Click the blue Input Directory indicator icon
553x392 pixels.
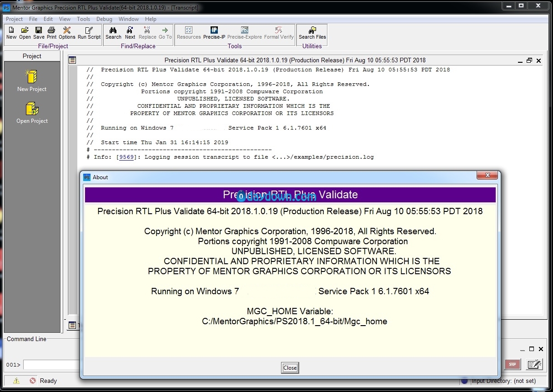click(464, 381)
